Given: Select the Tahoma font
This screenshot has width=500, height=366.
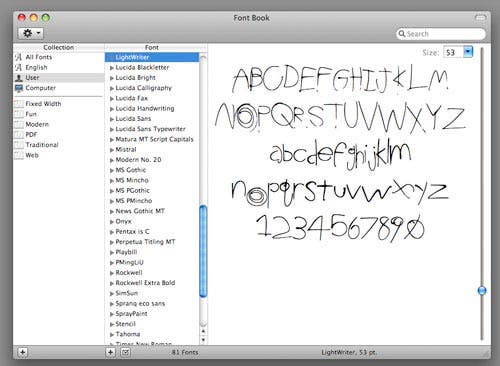Looking at the screenshot, I should click(128, 334).
